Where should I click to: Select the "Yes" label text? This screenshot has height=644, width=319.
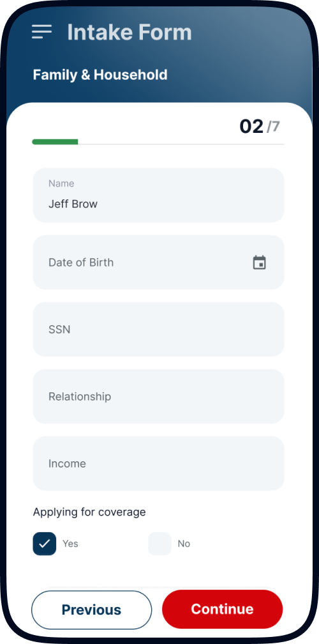point(70,543)
